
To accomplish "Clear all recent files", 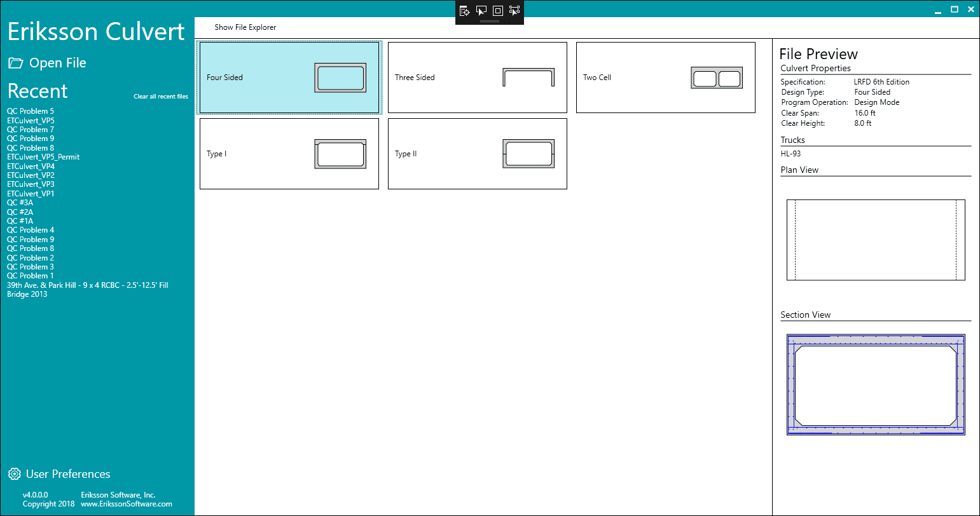I will pos(161,97).
